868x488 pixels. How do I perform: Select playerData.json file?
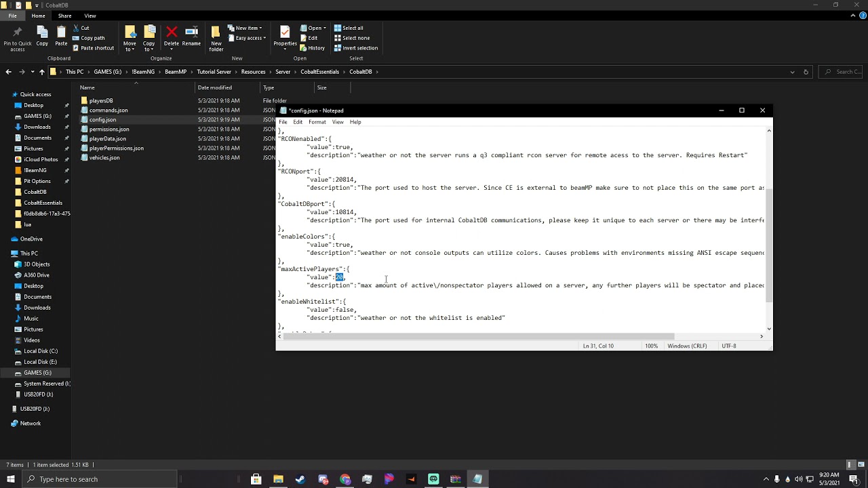coord(108,139)
